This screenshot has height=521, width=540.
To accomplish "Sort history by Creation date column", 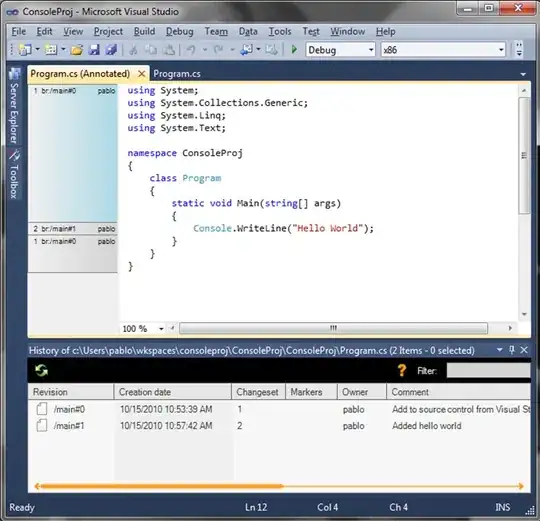I will point(173,392).
